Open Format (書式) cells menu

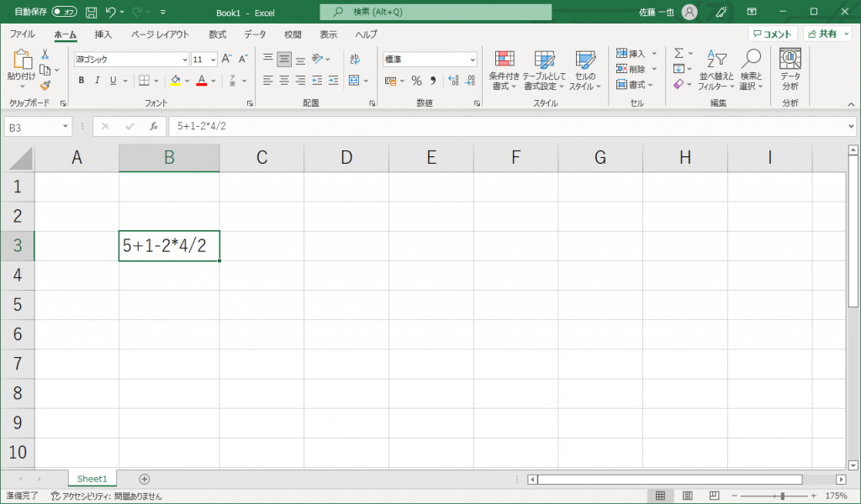(634, 85)
